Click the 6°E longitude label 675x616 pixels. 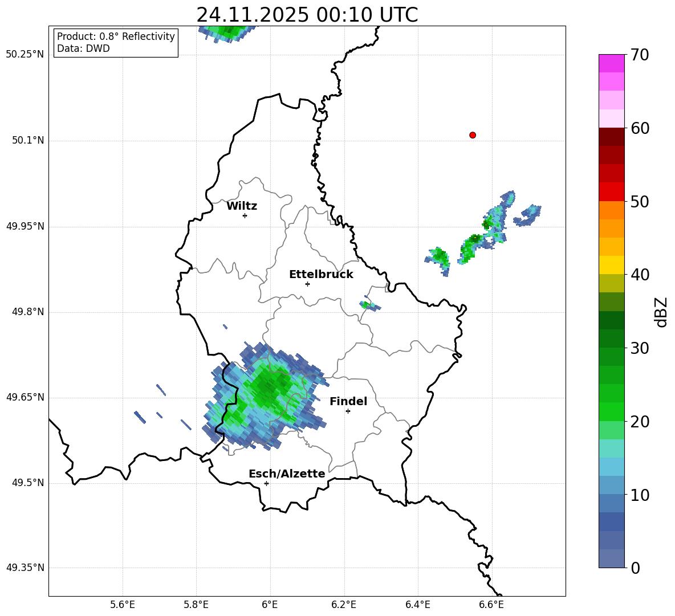coord(270,605)
